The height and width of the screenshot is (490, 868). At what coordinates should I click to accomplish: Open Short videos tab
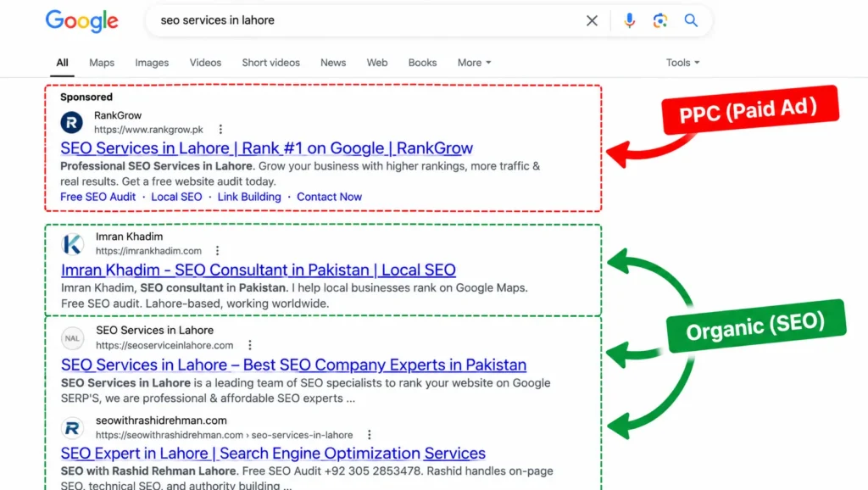pyautogui.click(x=270, y=63)
